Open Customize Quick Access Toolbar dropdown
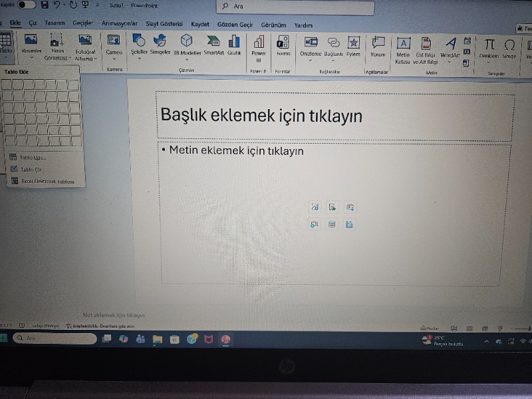The width and height of the screenshot is (532, 399). point(97,5)
